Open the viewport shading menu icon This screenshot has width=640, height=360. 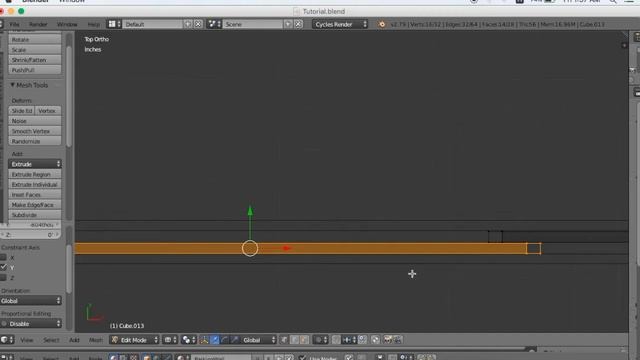pos(170,340)
